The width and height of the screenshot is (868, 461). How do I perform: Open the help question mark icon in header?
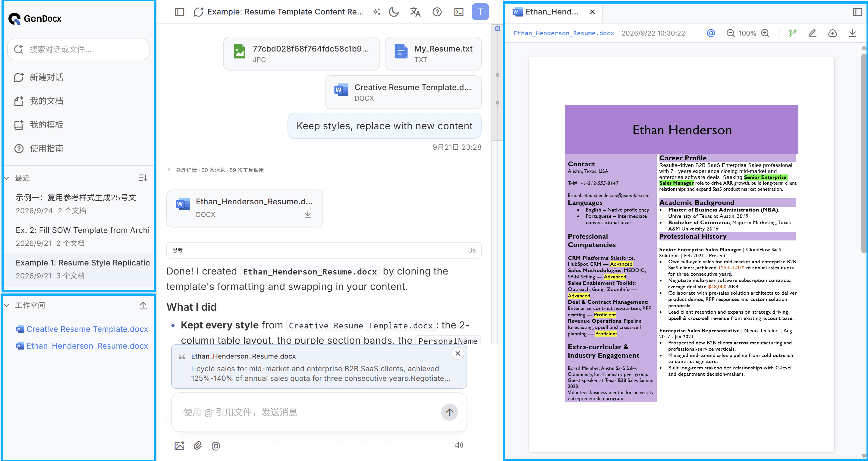tap(437, 12)
